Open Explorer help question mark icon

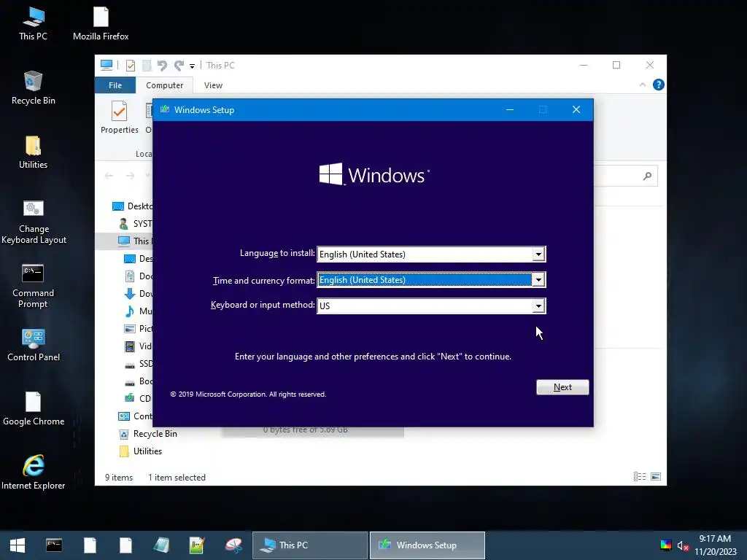click(659, 85)
